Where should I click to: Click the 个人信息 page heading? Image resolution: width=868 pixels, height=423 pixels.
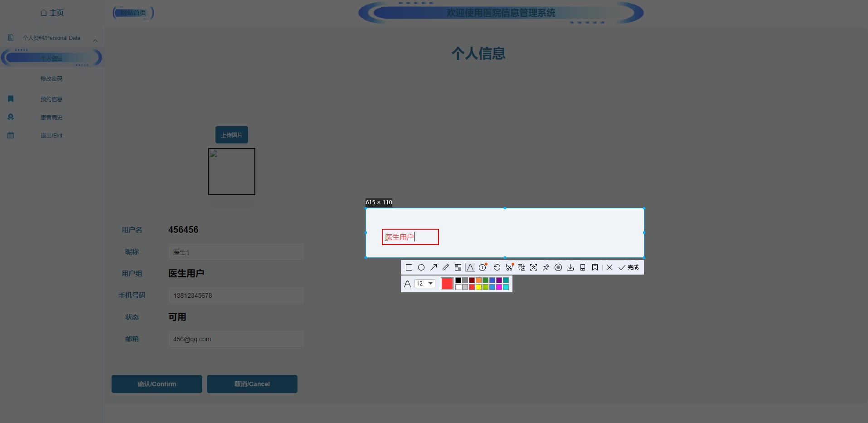(478, 54)
